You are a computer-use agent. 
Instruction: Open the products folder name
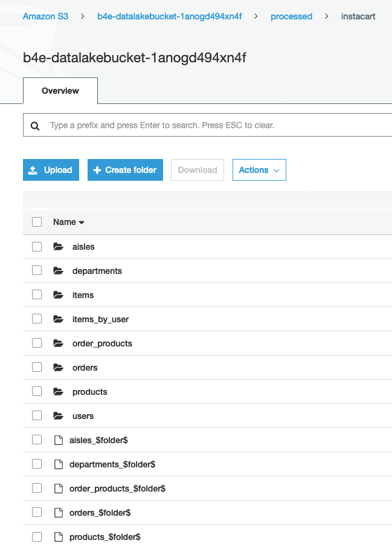pos(90,392)
